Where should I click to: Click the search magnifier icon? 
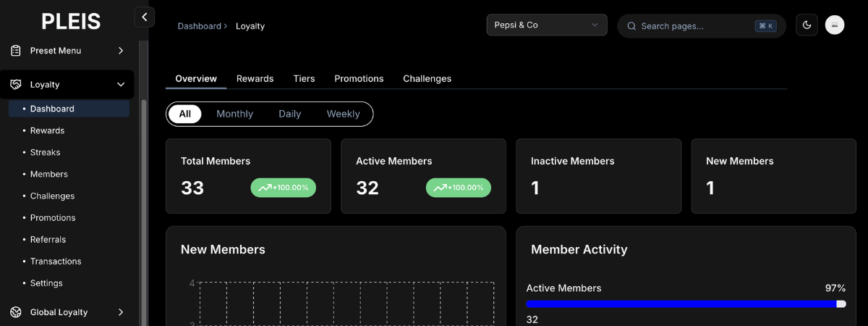[x=631, y=26]
